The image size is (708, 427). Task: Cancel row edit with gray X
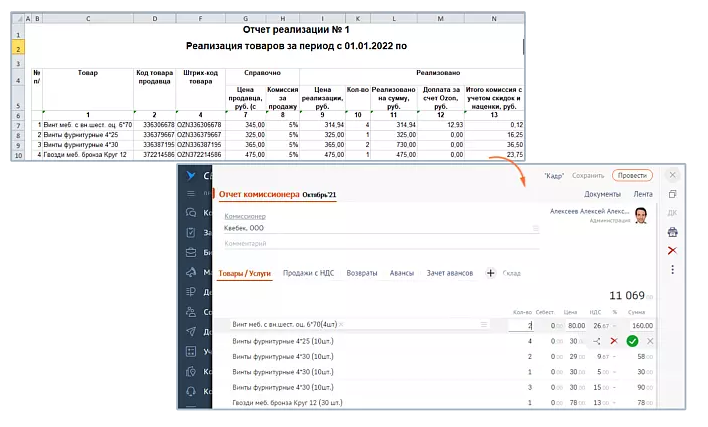[650, 341]
